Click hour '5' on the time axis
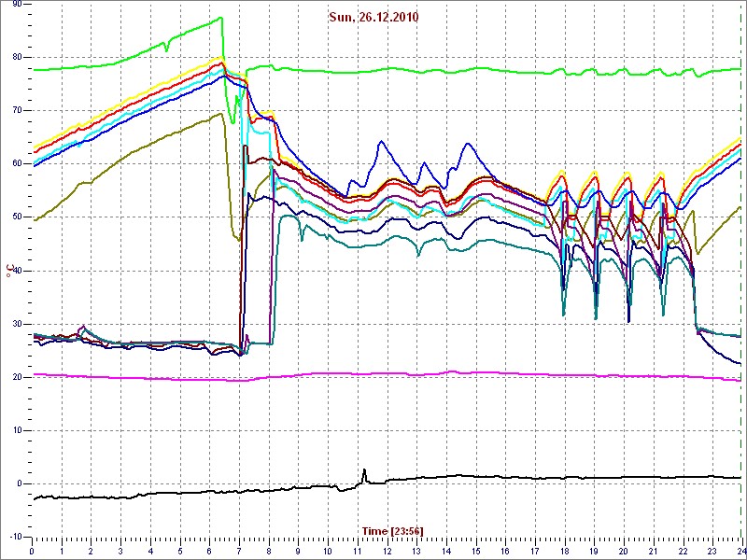Screen dimensions: 747x560 point(180,552)
